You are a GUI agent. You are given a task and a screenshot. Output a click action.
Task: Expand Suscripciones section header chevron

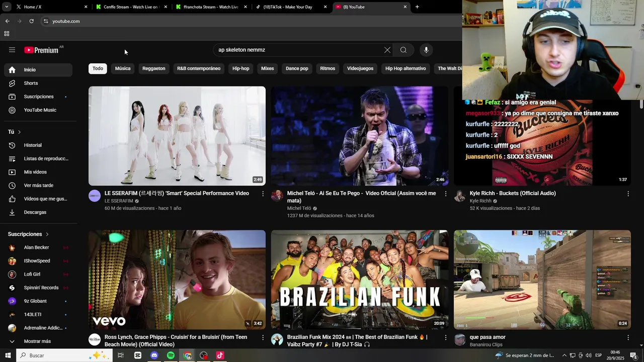tap(47, 234)
